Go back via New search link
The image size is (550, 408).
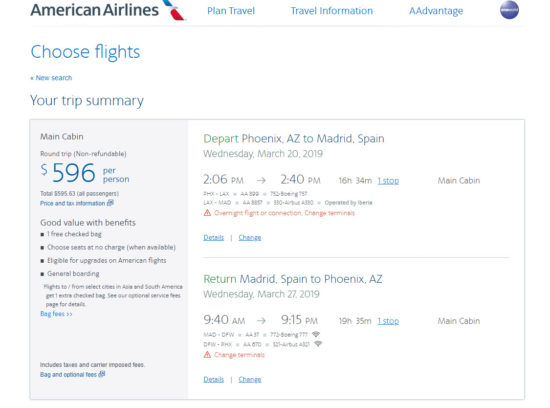[x=51, y=78]
